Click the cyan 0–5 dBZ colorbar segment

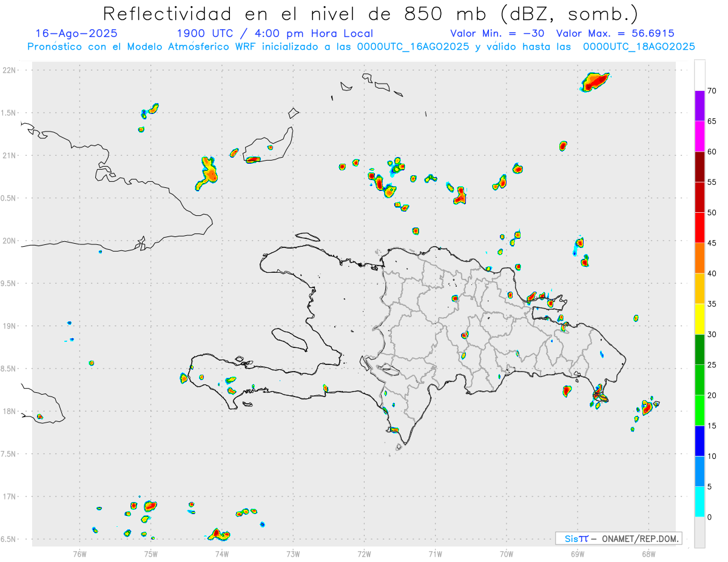(x=699, y=501)
